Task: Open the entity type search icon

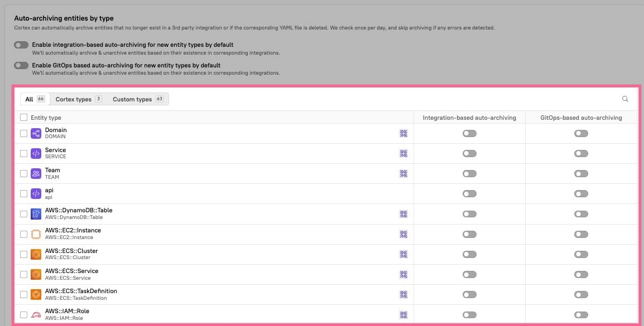Action: pos(624,99)
